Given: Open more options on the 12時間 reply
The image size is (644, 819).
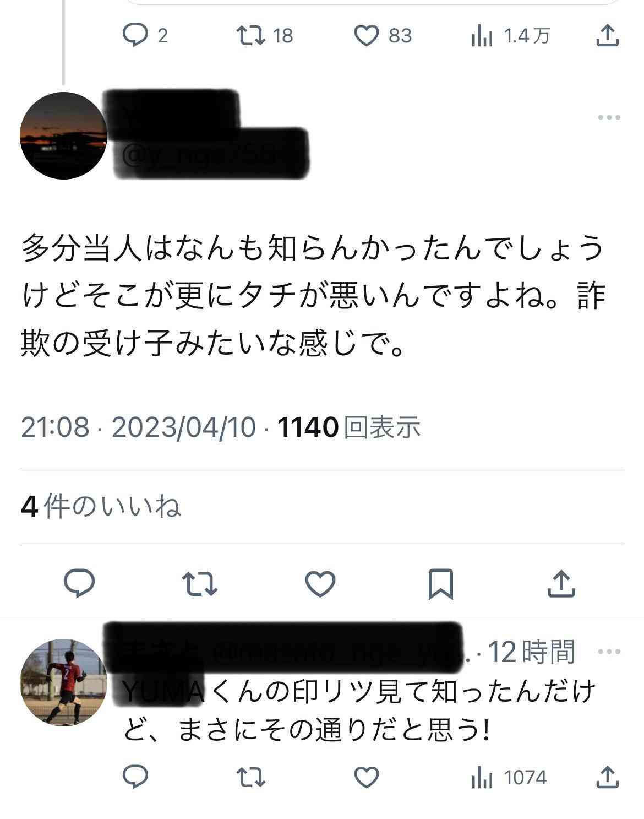Looking at the screenshot, I should pos(609,652).
